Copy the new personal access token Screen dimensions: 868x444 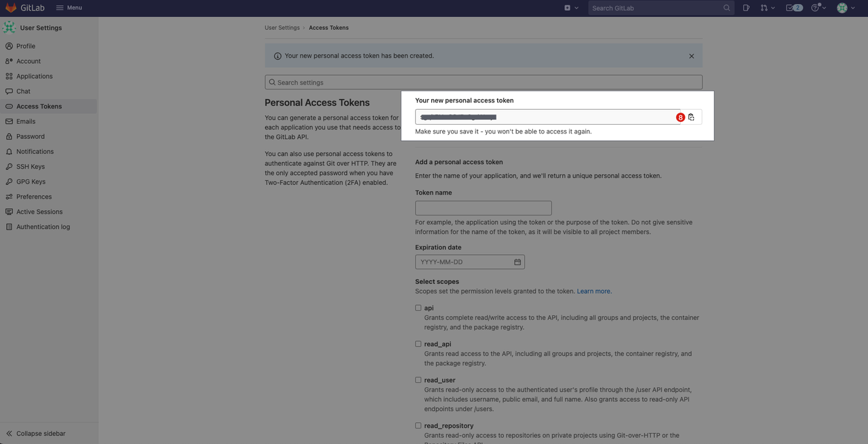pyautogui.click(x=691, y=117)
